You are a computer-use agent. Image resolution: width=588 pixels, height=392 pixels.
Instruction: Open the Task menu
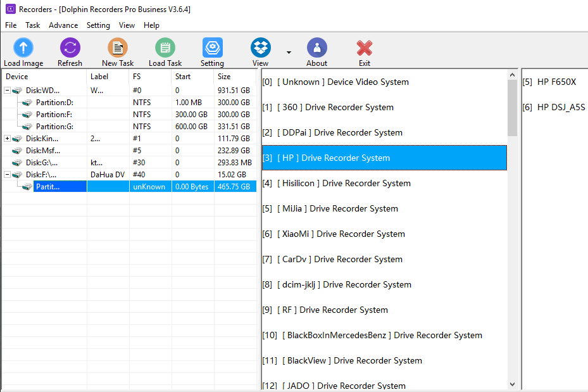(x=32, y=25)
